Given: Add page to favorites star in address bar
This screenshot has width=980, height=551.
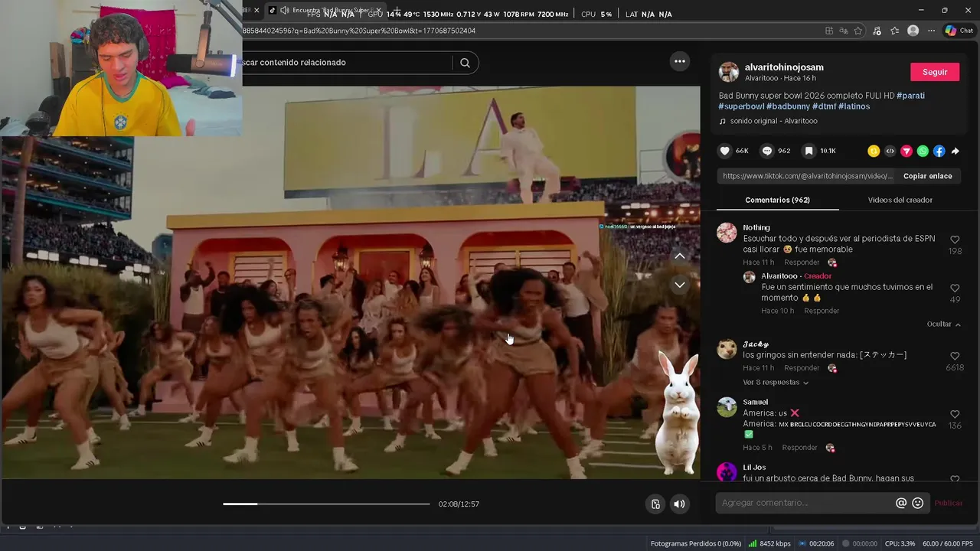Looking at the screenshot, I should pos(858,31).
